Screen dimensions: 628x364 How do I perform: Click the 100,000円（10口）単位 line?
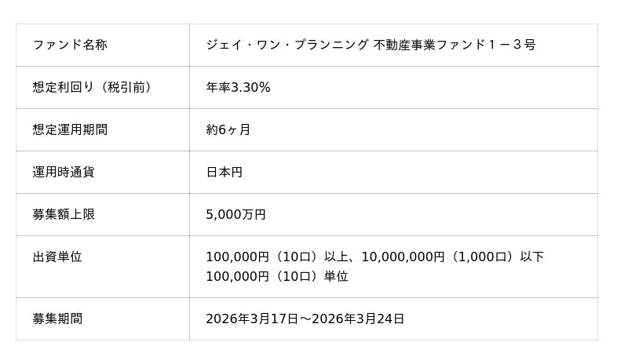[276, 276]
